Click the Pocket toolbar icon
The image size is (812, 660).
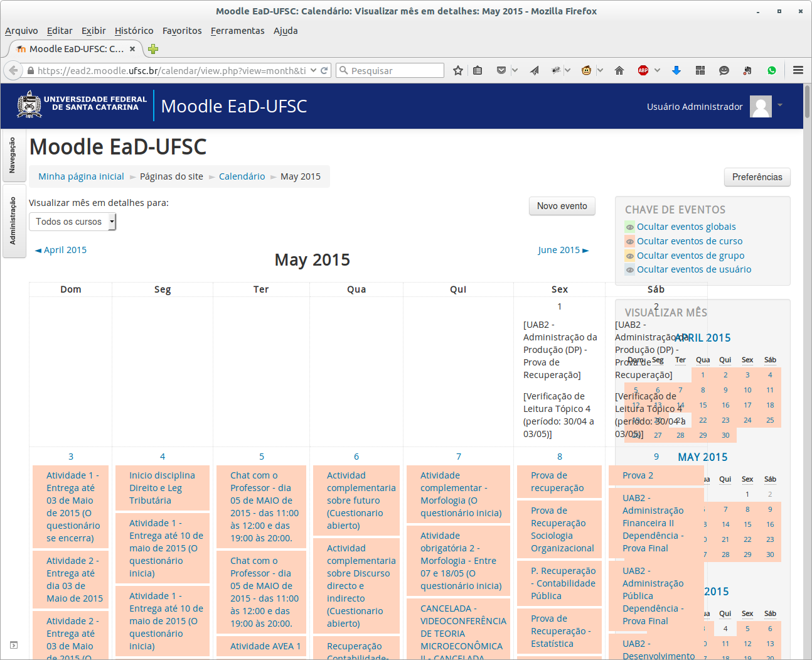501,70
